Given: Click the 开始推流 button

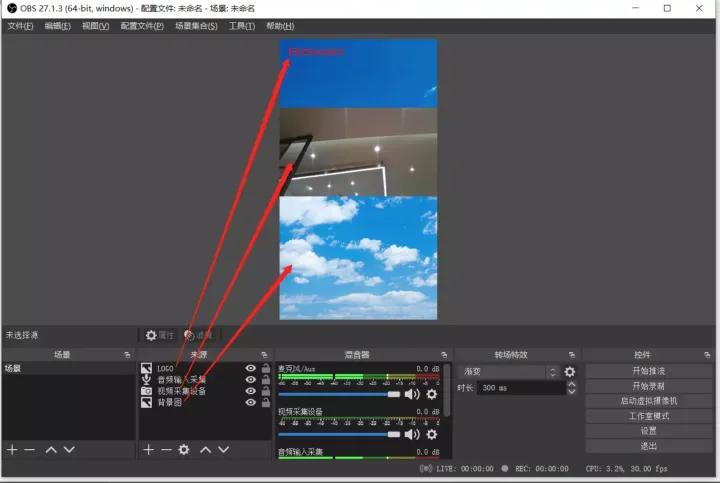Looking at the screenshot, I should (648, 371).
